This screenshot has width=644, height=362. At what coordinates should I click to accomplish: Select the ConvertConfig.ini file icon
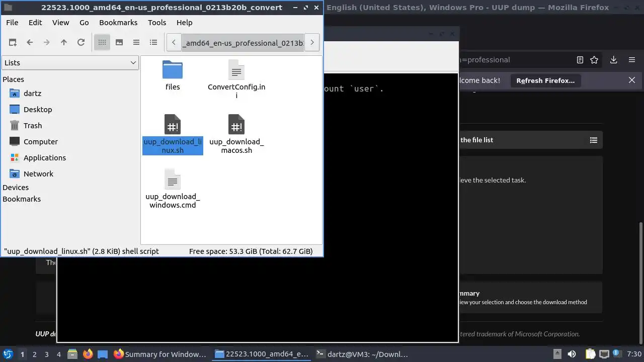(236, 70)
